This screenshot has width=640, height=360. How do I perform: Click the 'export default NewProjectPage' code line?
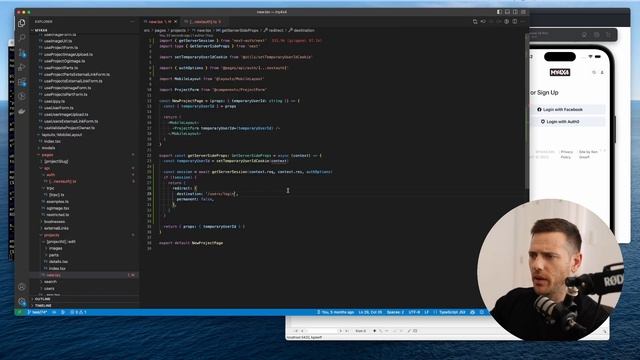191,243
